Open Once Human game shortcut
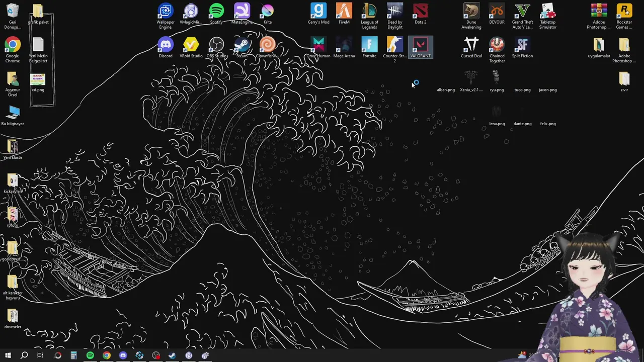This screenshot has width=644, height=362. point(318,47)
